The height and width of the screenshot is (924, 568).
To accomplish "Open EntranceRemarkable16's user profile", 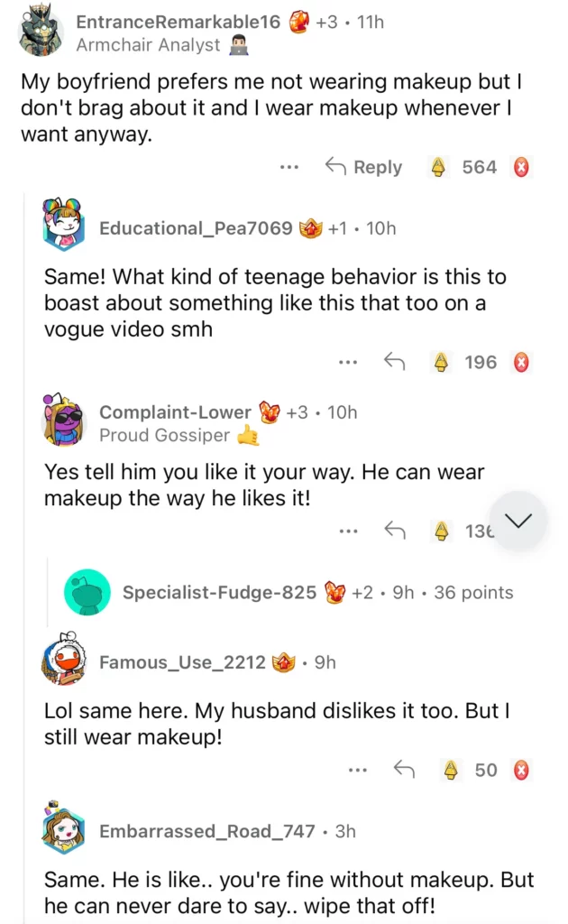I will [179, 22].
